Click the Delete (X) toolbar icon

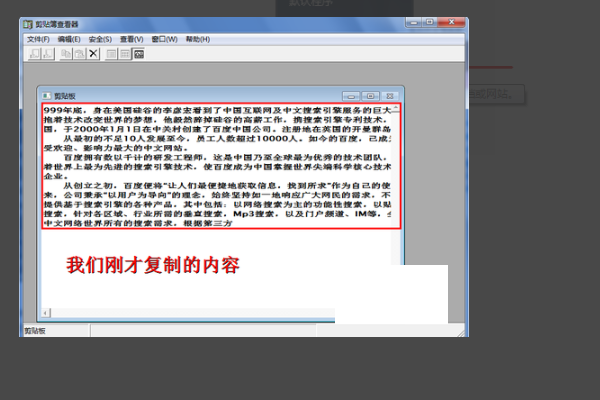[x=93, y=54]
